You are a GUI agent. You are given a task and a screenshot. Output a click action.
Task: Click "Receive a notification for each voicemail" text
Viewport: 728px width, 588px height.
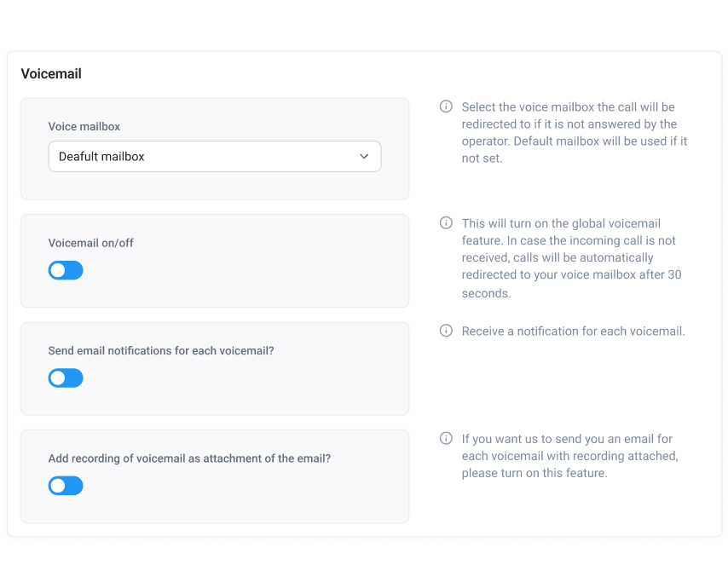(573, 331)
